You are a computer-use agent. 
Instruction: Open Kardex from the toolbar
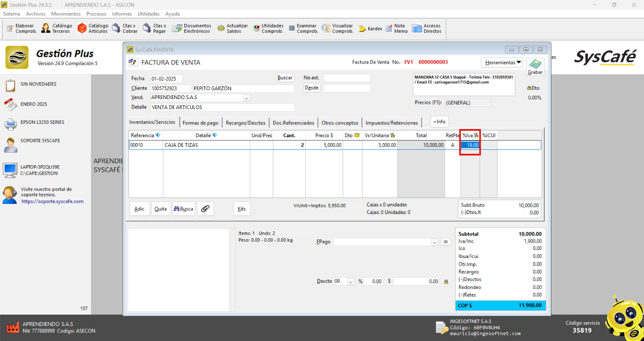point(370,29)
